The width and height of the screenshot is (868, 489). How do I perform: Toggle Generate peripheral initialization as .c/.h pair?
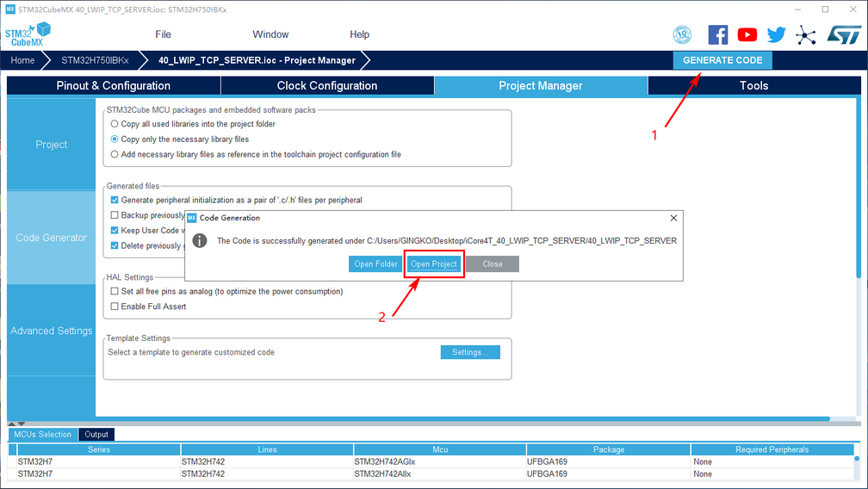point(115,201)
